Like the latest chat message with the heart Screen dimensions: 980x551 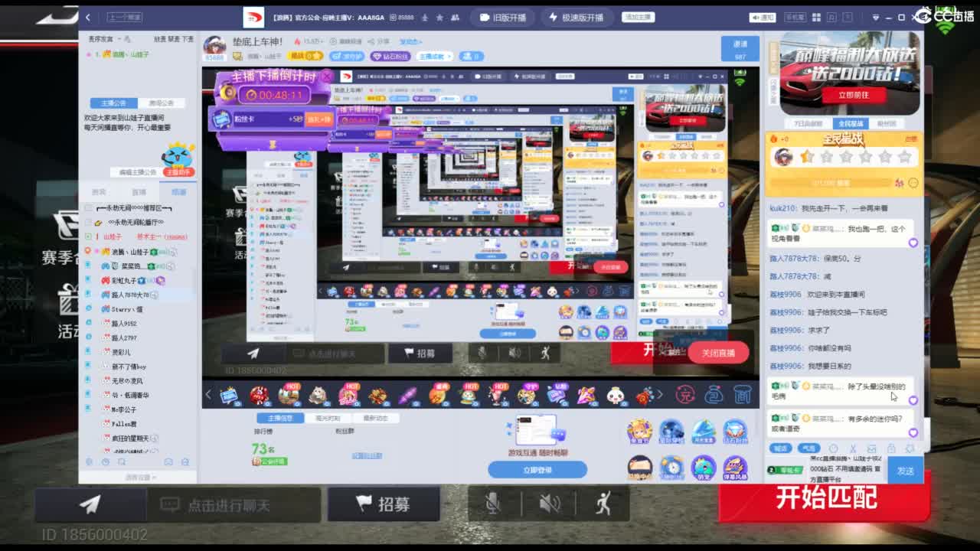tap(913, 433)
